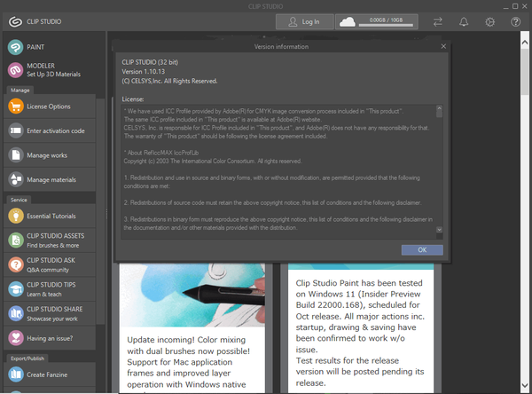
Task: Open Manage works document icon
Action: click(16, 155)
